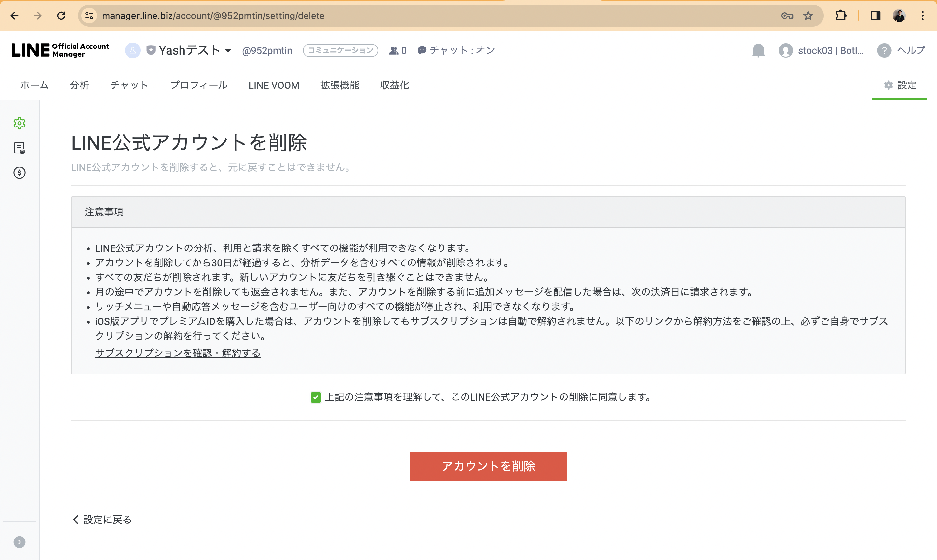Viewport: 937px width, 560px height.
Task: Click the notification bell icon
Action: [758, 50]
